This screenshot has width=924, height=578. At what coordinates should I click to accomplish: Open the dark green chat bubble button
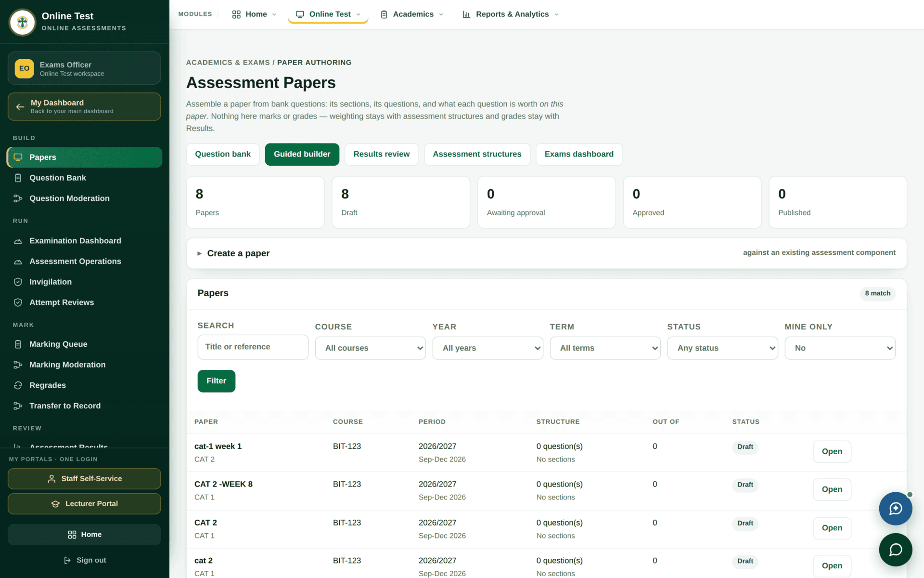click(x=895, y=550)
